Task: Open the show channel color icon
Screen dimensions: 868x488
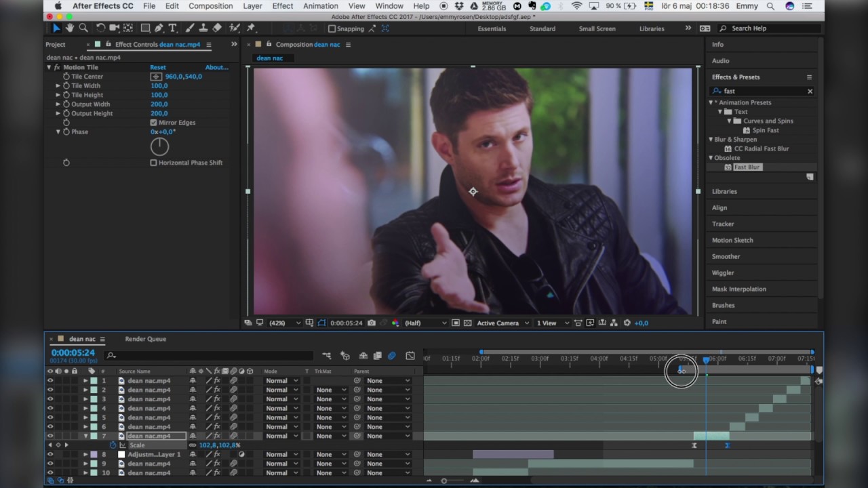Action: (x=395, y=323)
